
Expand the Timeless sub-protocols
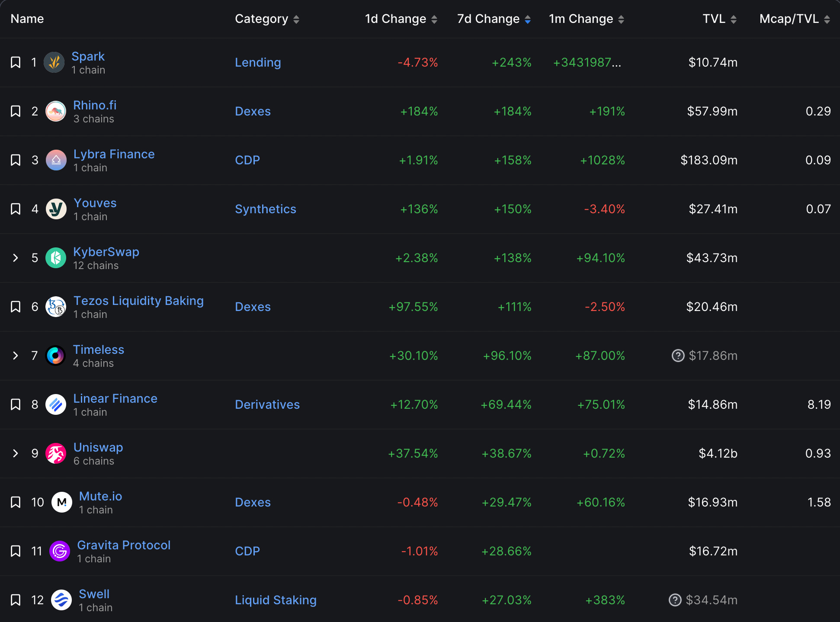pyautogui.click(x=16, y=356)
